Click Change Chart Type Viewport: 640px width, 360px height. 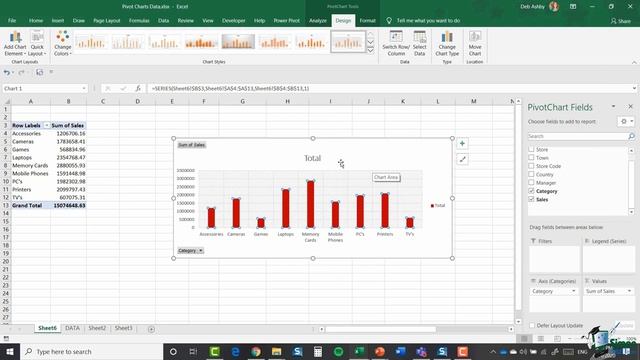(x=447, y=43)
